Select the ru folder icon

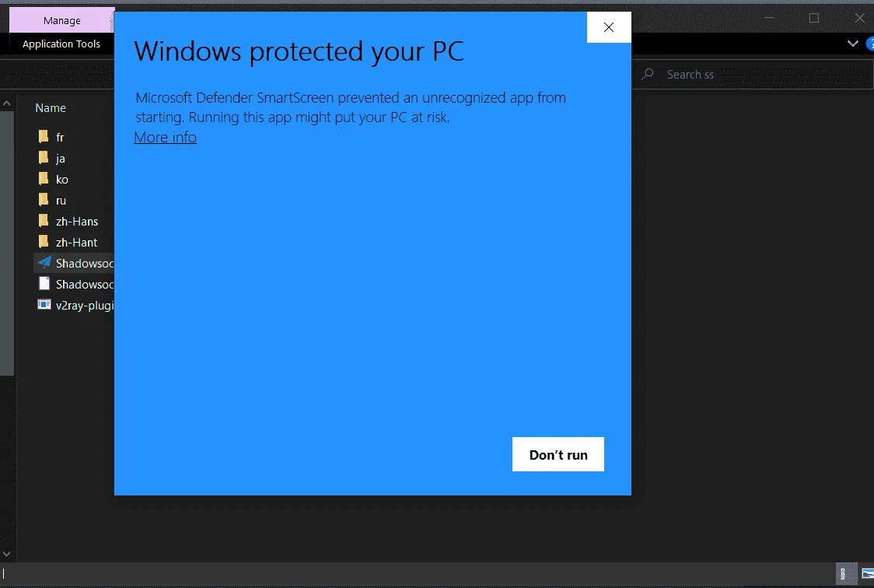44,200
